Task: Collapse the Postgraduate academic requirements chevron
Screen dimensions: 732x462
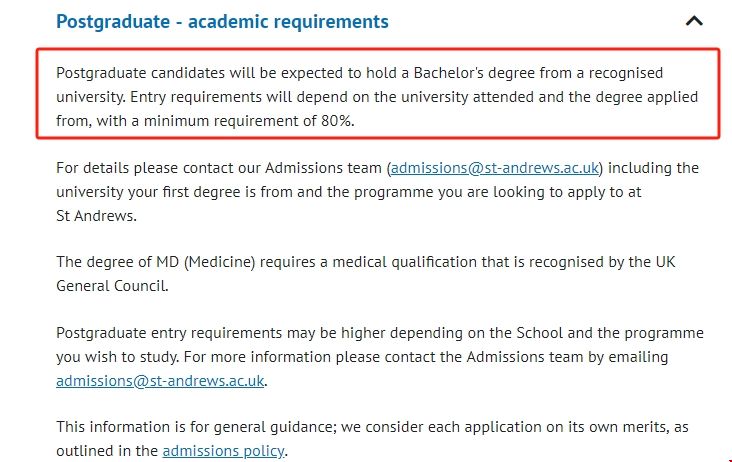Action: coord(695,21)
